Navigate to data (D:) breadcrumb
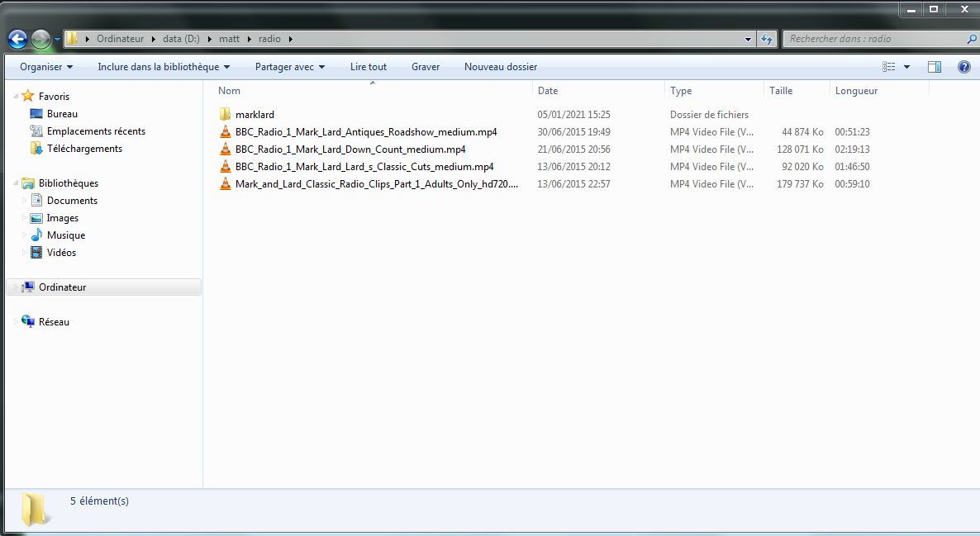Viewport: 980px width, 536px height. tap(181, 39)
